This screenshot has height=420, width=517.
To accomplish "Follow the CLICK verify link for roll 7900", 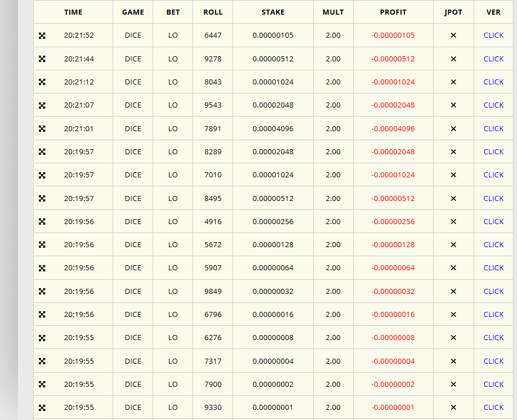I will pos(493,385).
